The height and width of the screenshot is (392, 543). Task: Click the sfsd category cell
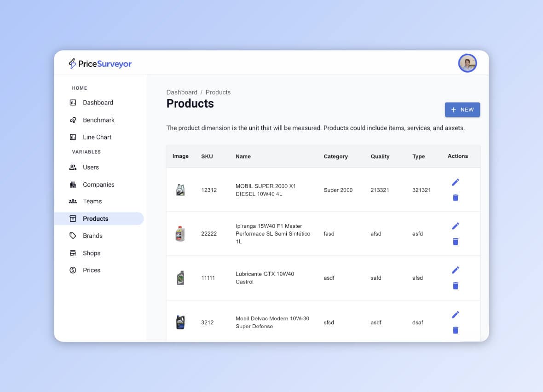(x=329, y=323)
